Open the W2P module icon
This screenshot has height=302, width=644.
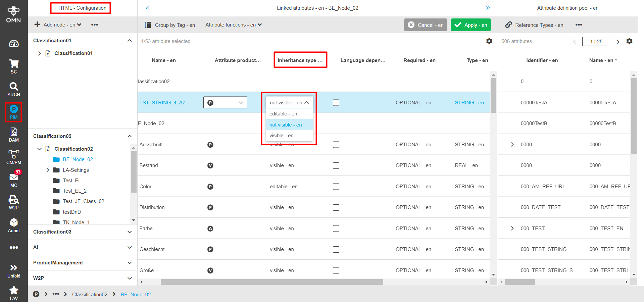(x=13, y=202)
